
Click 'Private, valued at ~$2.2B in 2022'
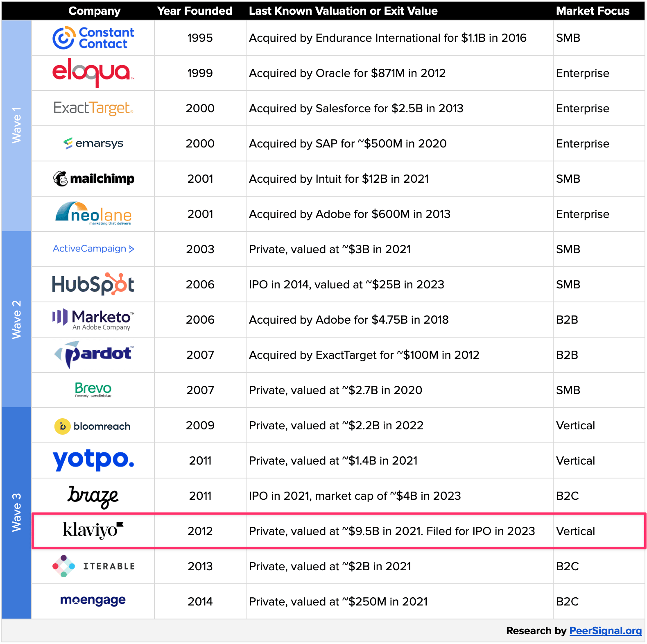point(336,426)
